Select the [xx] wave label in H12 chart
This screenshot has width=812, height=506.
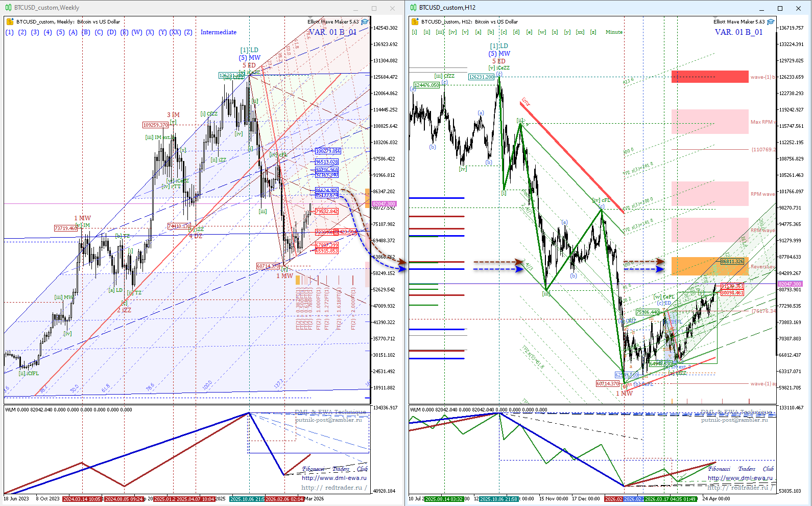580,32
